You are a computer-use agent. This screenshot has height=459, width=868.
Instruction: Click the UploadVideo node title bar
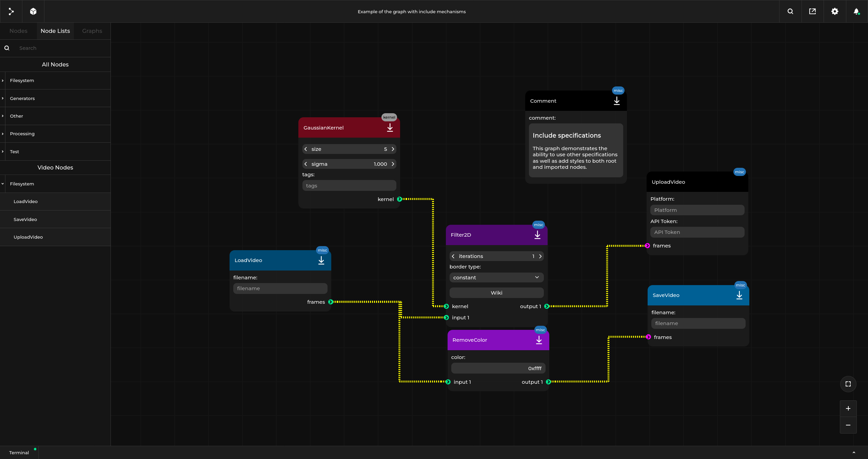[x=697, y=182]
